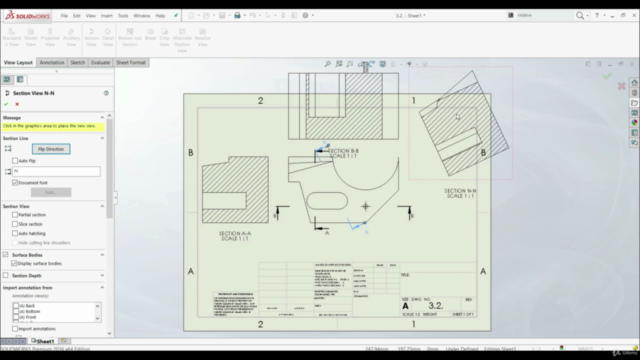Collapse Import annotation from group
Image resolution: width=640 pixels, height=360 pixels.
tap(102, 287)
